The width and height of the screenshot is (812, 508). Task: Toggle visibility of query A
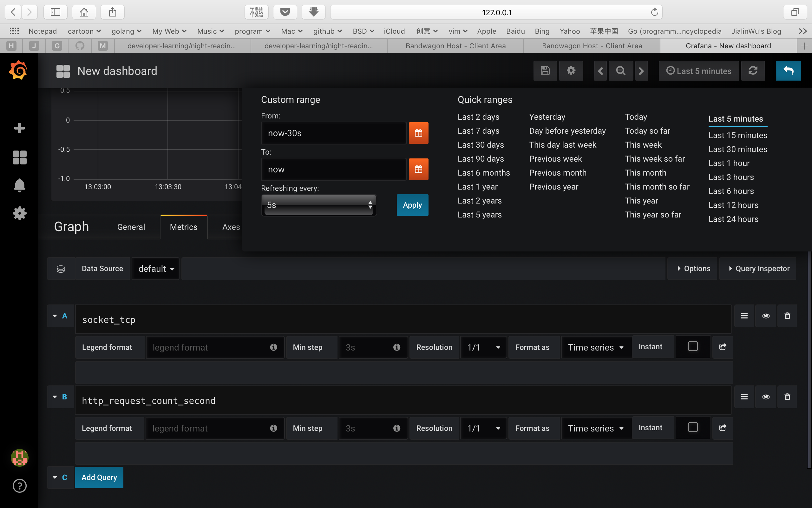click(766, 316)
